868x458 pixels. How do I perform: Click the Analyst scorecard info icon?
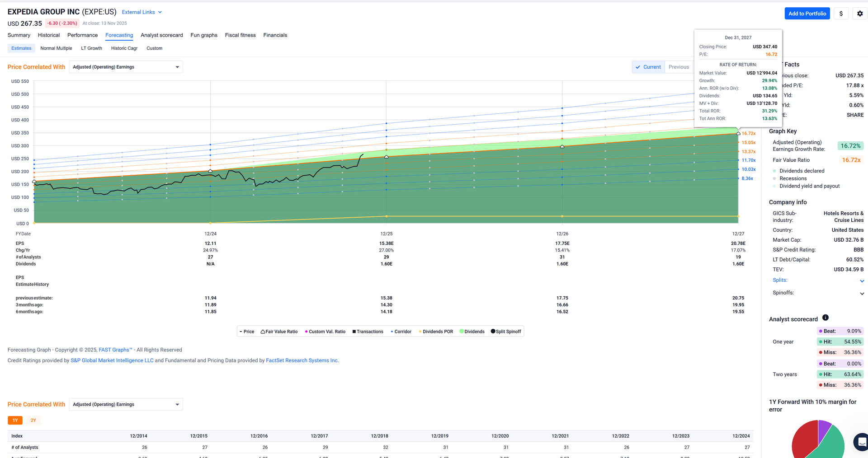coord(825,318)
